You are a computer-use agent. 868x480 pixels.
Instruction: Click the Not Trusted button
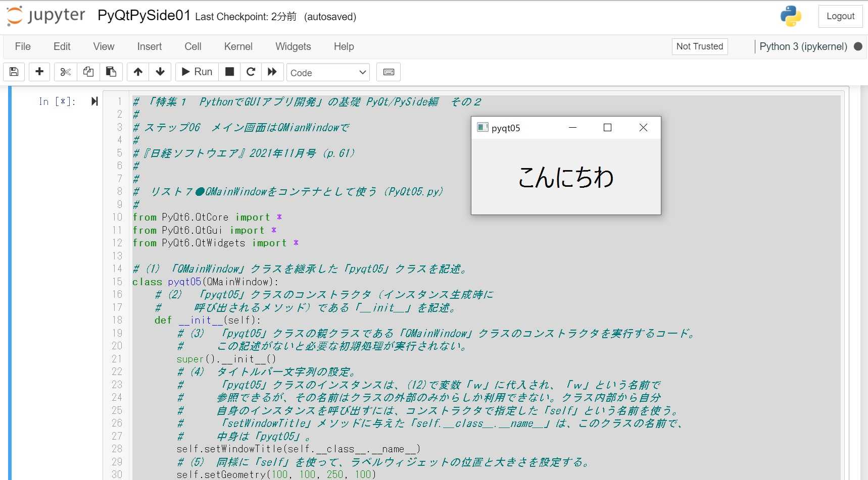click(x=699, y=46)
